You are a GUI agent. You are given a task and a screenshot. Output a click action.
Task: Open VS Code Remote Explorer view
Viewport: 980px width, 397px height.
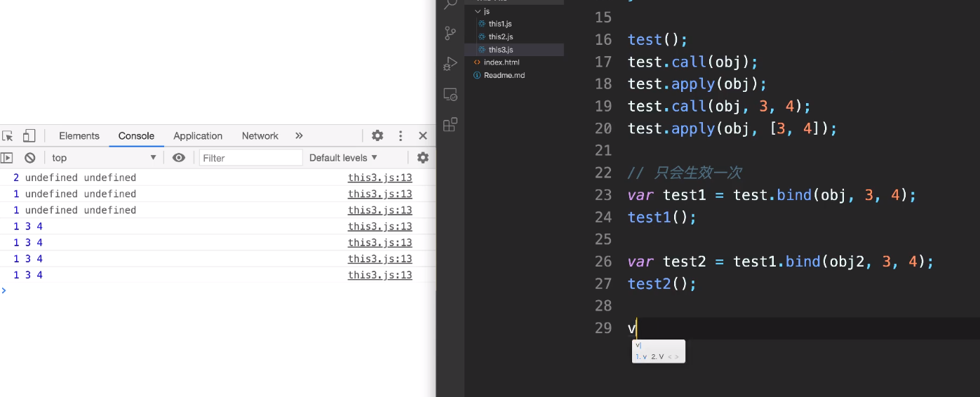[x=450, y=94]
